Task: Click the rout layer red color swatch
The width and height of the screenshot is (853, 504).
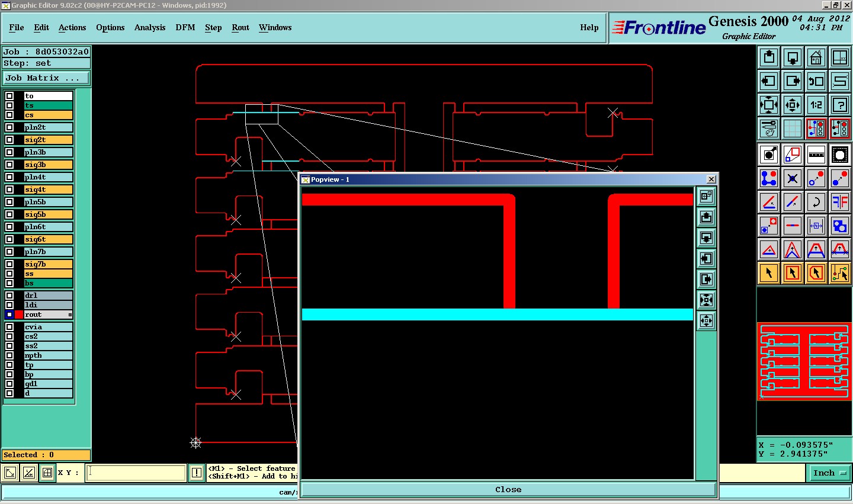Action: pos(19,314)
